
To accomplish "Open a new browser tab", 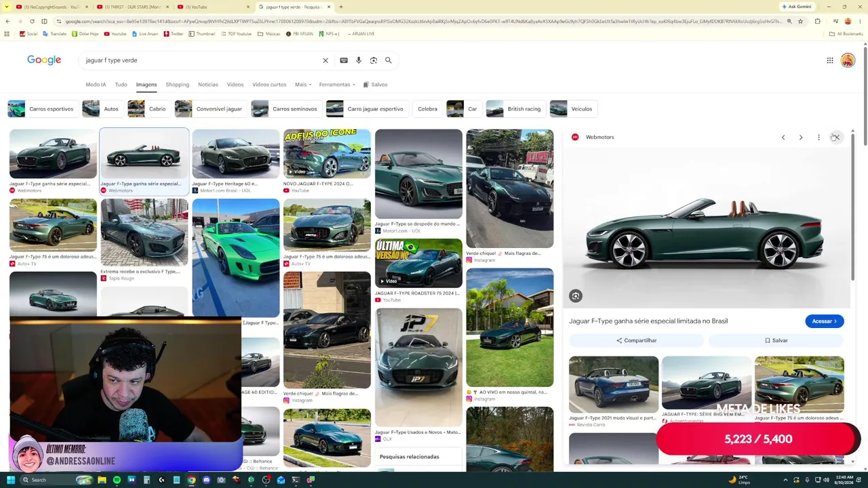I will 341,7.
